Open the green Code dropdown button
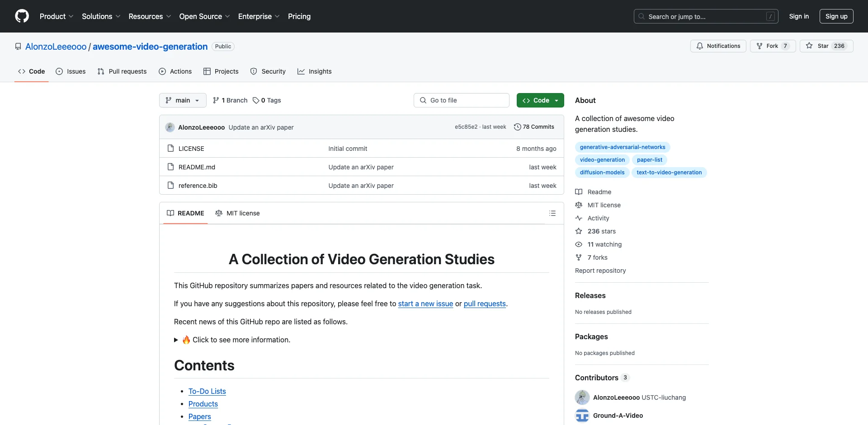This screenshot has height=425, width=868. click(540, 100)
